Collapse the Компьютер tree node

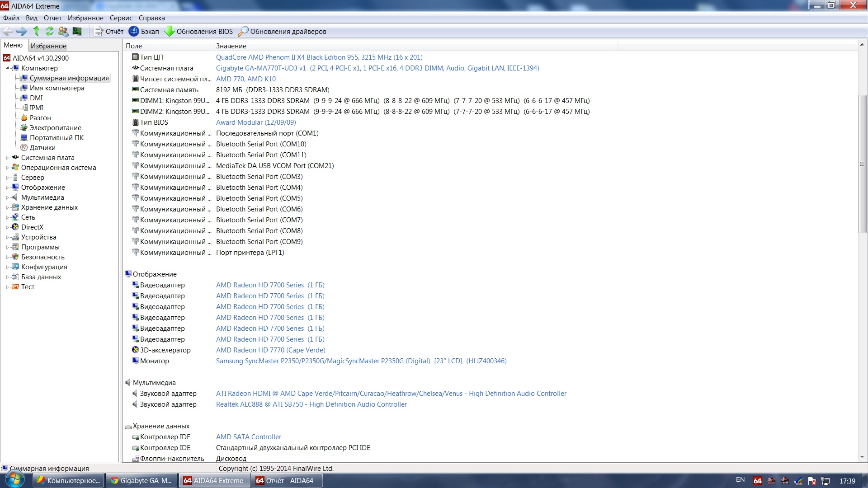pyautogui.click(x=7, y=68)
